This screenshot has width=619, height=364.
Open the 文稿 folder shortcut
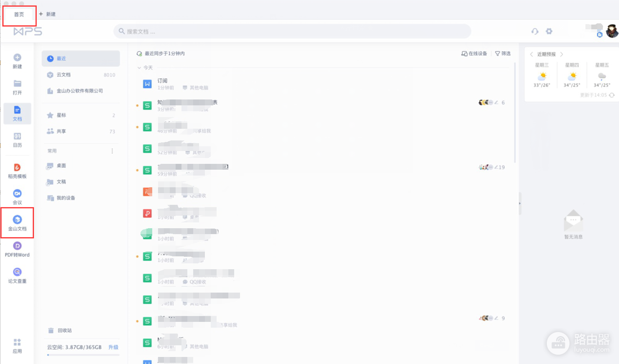(x=80, y=181)
